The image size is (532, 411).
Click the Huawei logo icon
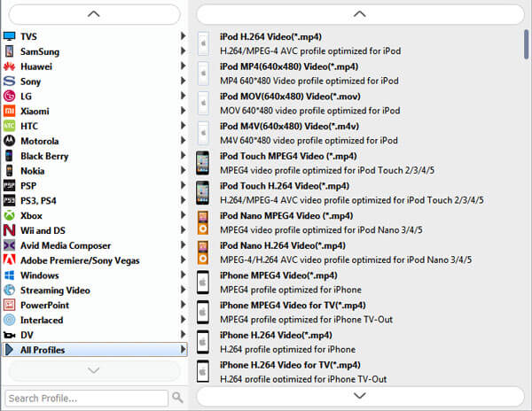tap(9, 66)
